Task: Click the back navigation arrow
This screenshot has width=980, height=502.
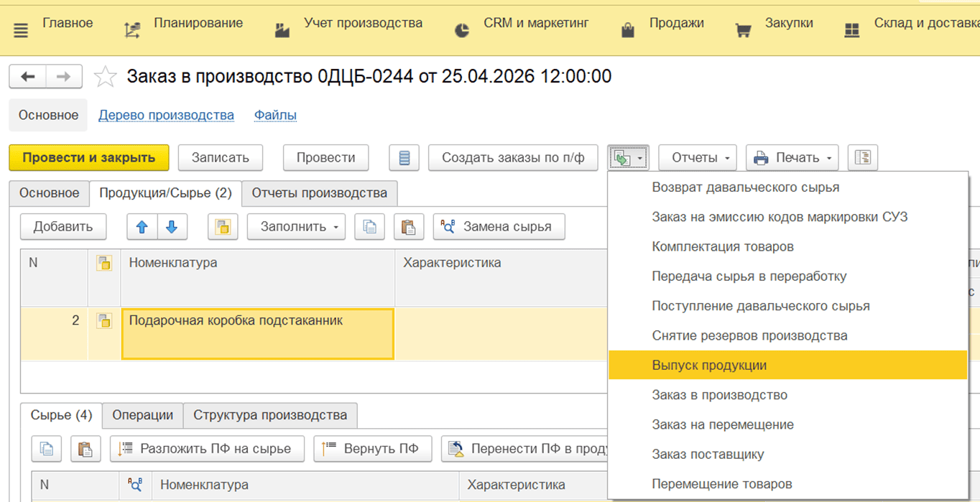Action: point(28,76)
